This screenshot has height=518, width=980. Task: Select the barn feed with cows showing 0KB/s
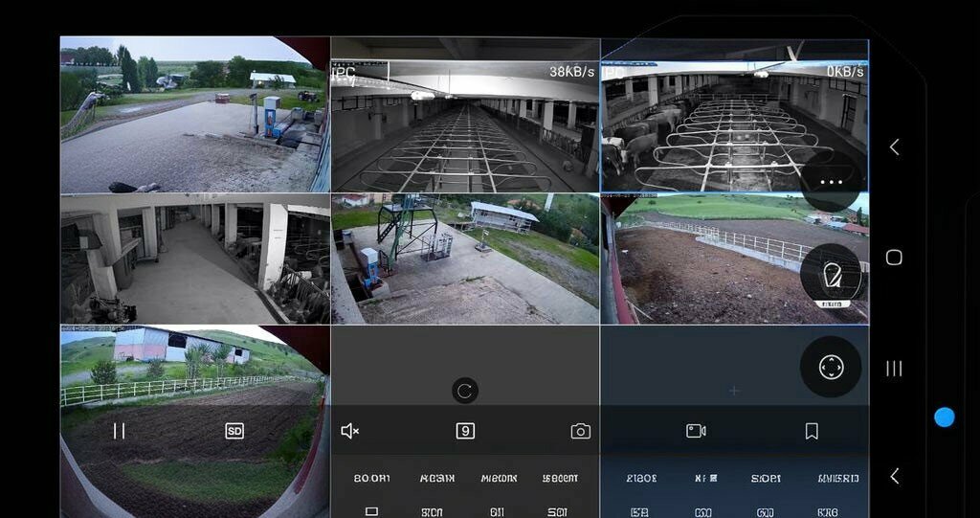(x=734, y=115)
